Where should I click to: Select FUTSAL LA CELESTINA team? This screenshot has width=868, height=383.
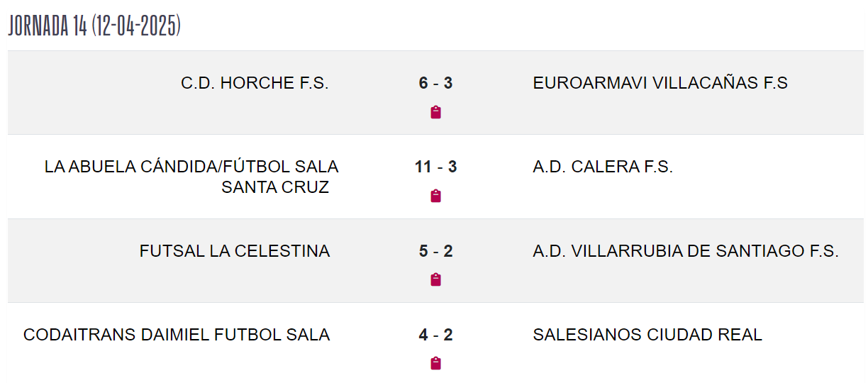[235, 251]
